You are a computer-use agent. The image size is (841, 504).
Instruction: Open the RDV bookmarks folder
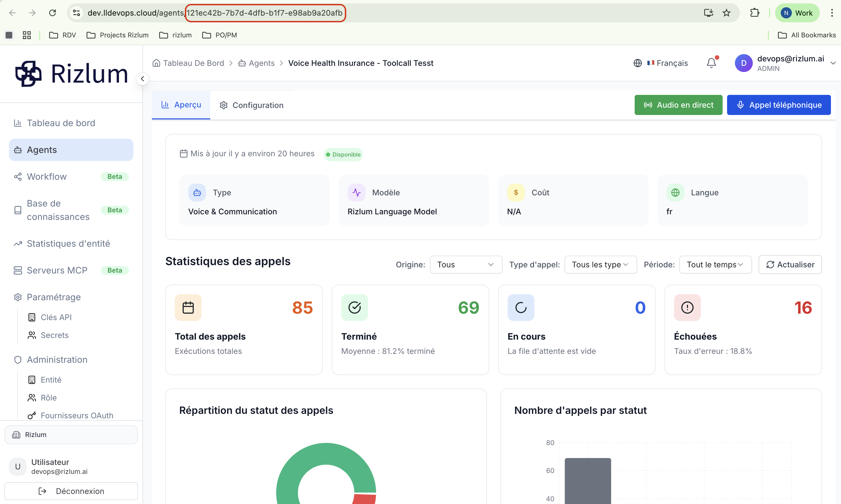[x=63, y=35]
